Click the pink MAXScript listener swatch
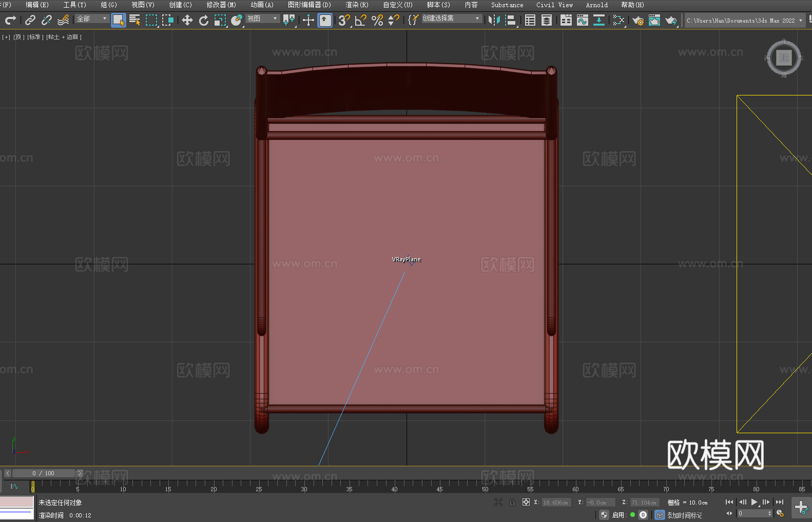The width and height of the screenshot is (812, 522). tap(17, 501)
